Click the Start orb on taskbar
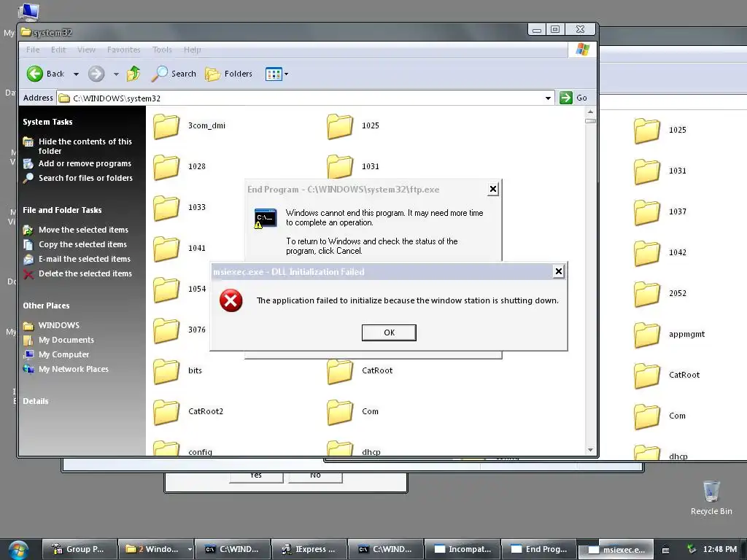The height and width of the screenshot is (560, 747). [18, 550]
